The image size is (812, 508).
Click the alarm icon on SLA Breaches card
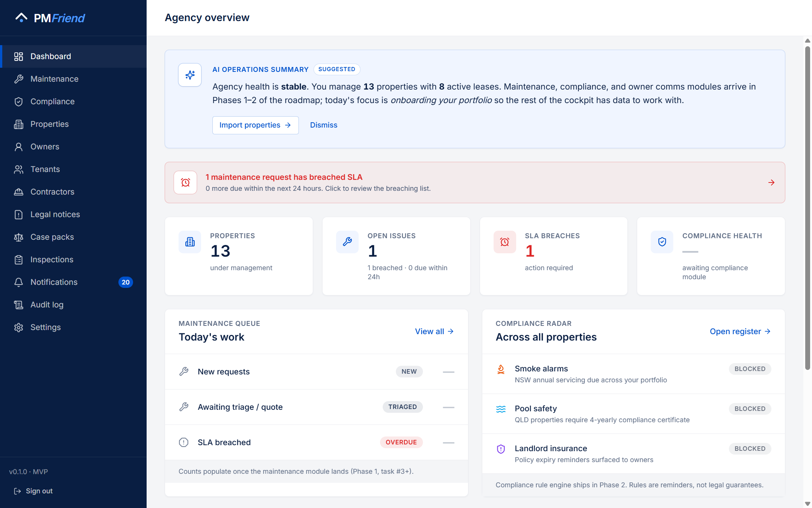click(505, 242)
